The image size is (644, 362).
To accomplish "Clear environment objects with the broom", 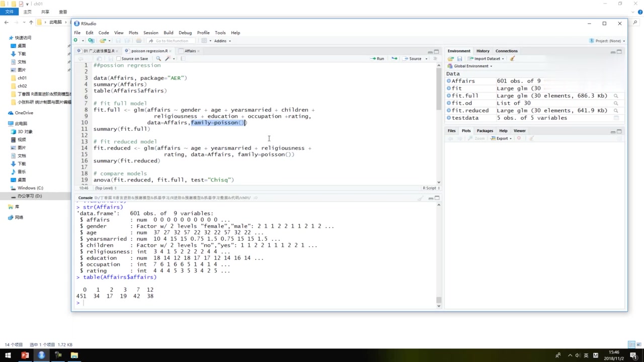I will click(512, 59).
